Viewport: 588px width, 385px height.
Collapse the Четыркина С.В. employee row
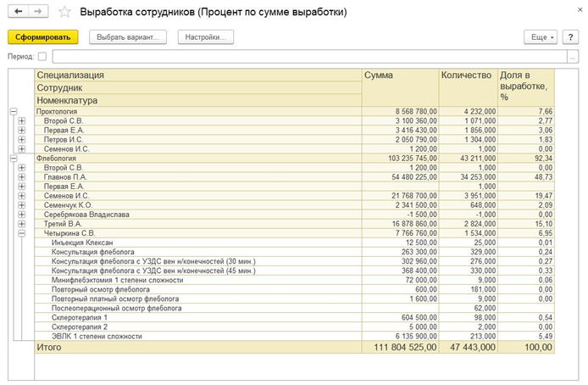pyautogui.click(x=22, y=232)
